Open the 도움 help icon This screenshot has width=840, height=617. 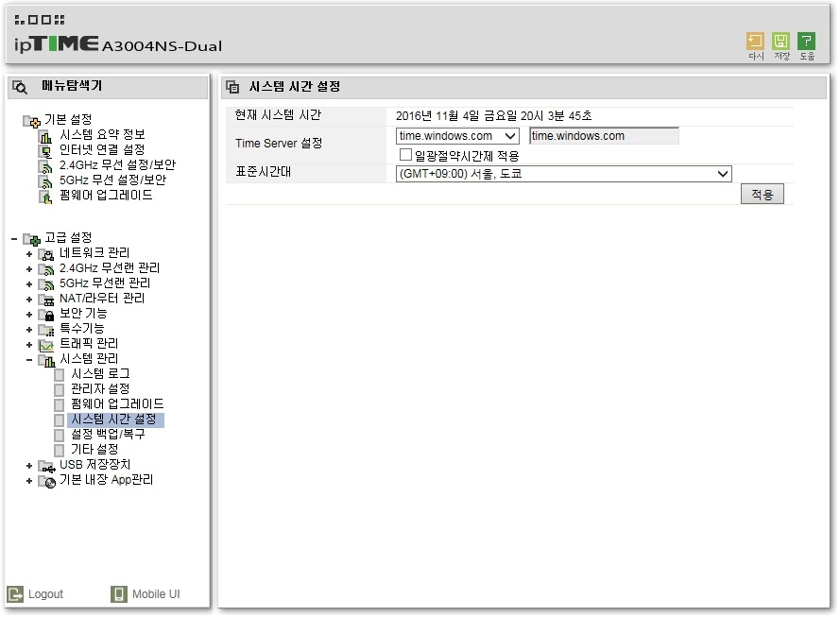pos(806,42)
